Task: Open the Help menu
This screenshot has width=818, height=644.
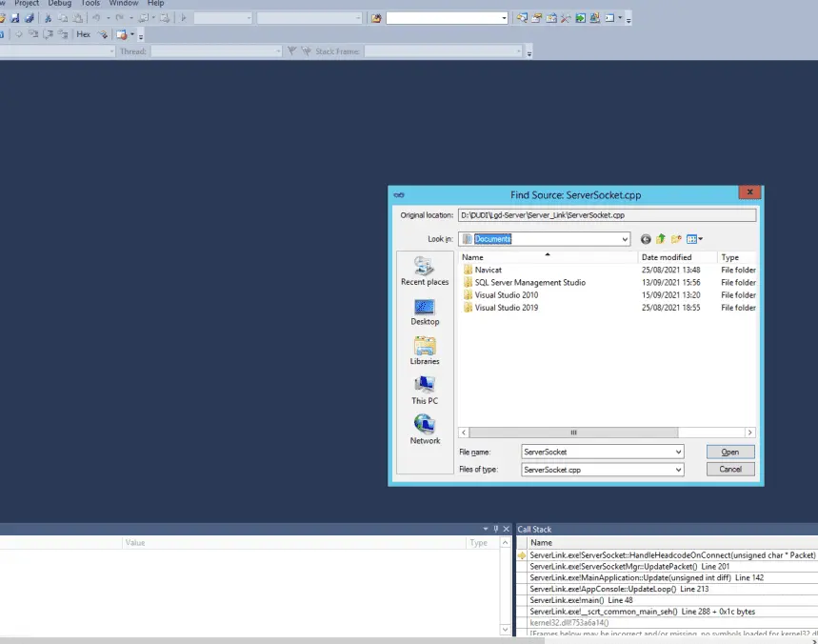Action: pyautogui.click(x=155, y=3)
